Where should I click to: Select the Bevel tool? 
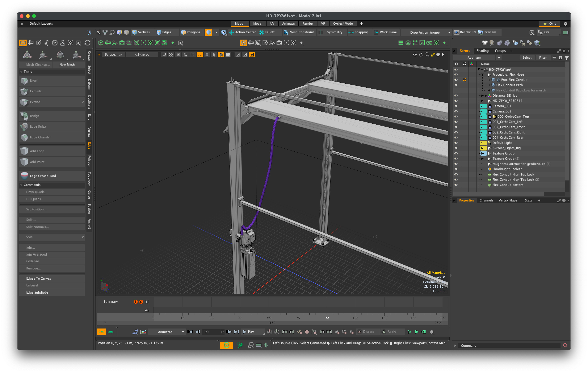tap(52, 81)
